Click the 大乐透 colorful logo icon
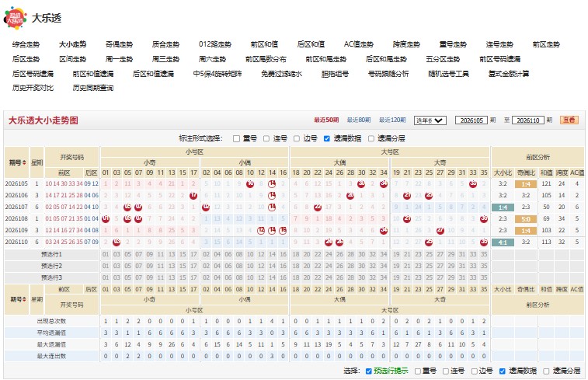Screen dimensions: 588x380 [x=15, y=18]
